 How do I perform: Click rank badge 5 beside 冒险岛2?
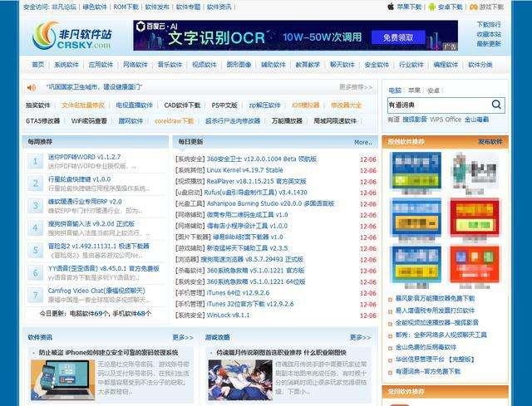coord(35,251)
